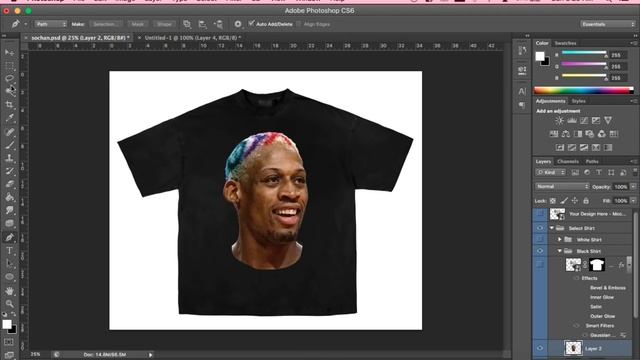640x360 pixels.
Task: Click the black shirt layer mask thumbnail
Action: click(x=597, y=264)
